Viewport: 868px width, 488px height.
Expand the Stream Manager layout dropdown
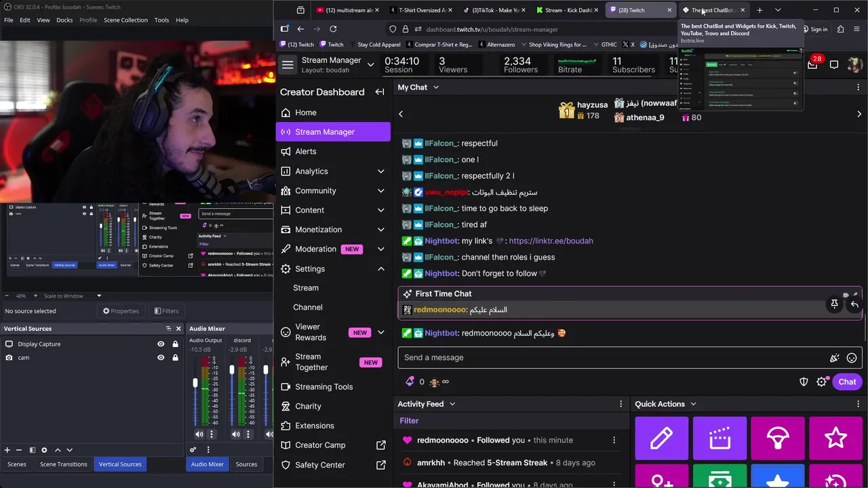pyautogui.click(x=370, y=64)
